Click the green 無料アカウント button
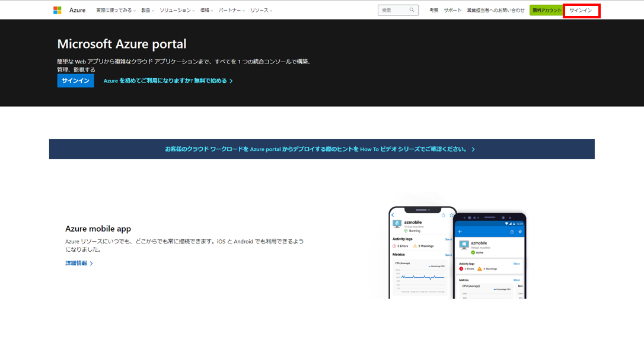Image resolution: width=644 pixels, height=343 pixels. tap(546, 10)
